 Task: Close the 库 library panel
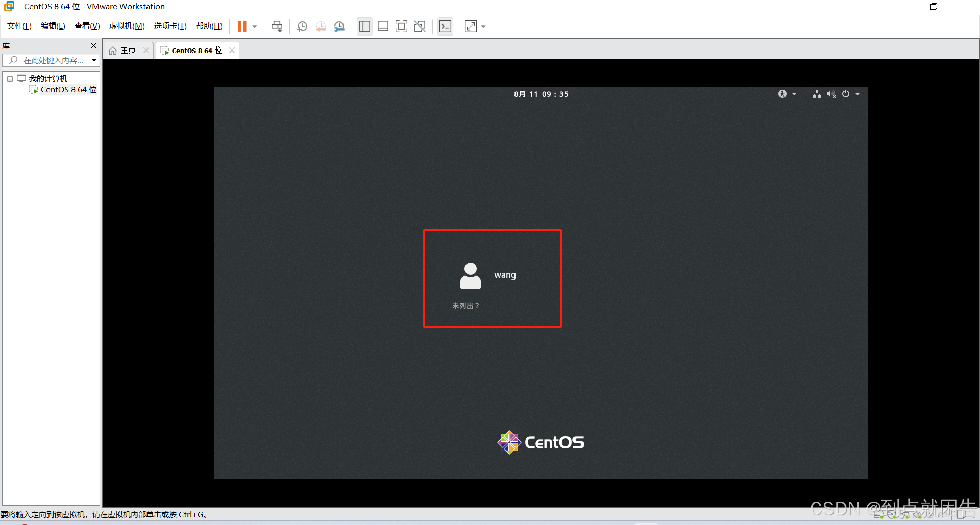(93, 46)
